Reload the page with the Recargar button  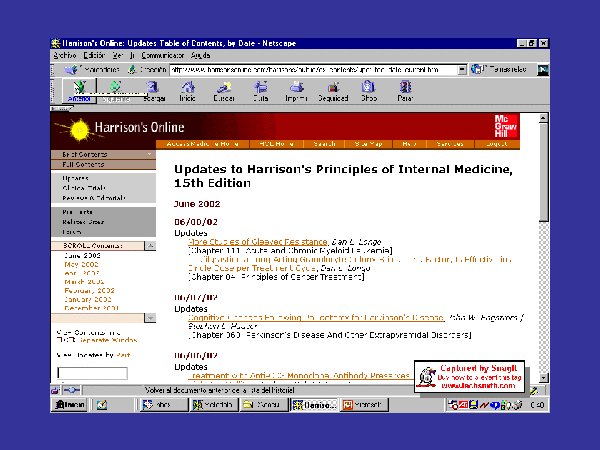tap(154, 91)
